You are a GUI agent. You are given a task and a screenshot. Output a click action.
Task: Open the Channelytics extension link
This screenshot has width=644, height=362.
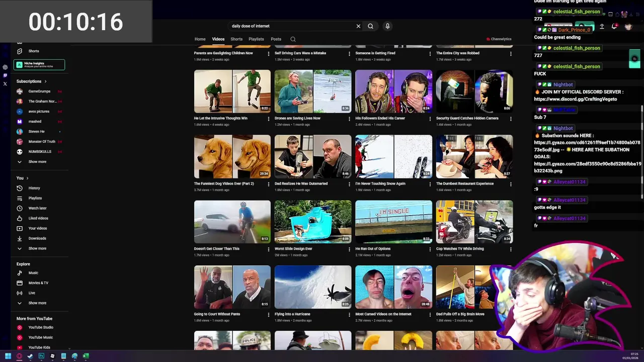tap(499, 39)
